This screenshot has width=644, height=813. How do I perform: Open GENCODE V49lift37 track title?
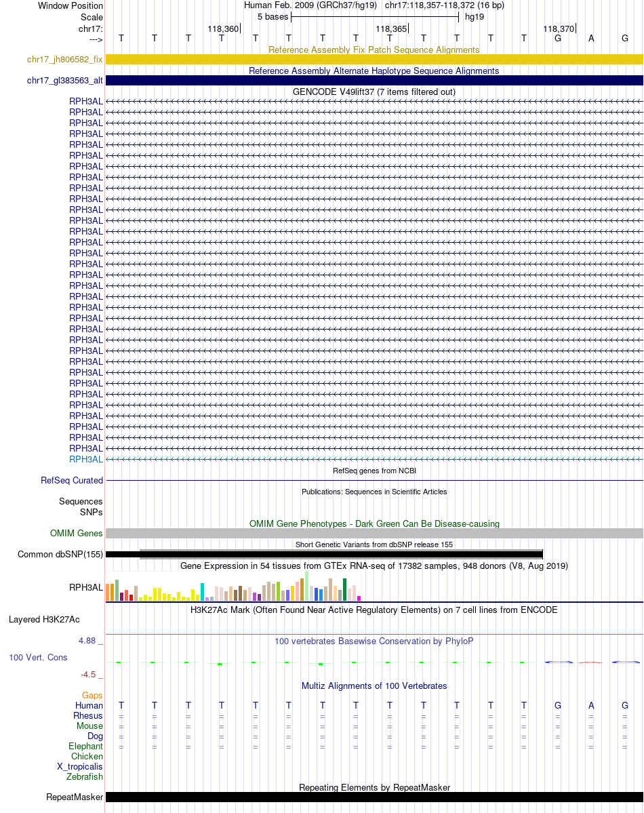coord(374,92)
